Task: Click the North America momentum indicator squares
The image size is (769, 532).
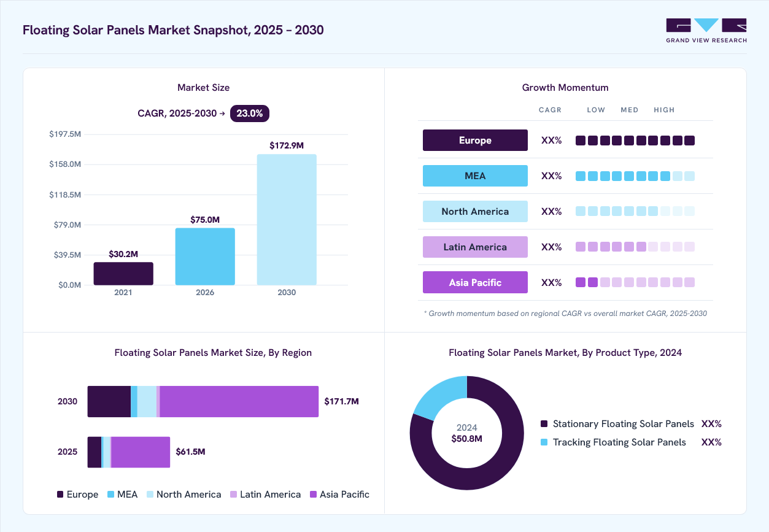Action: (635, 211)
